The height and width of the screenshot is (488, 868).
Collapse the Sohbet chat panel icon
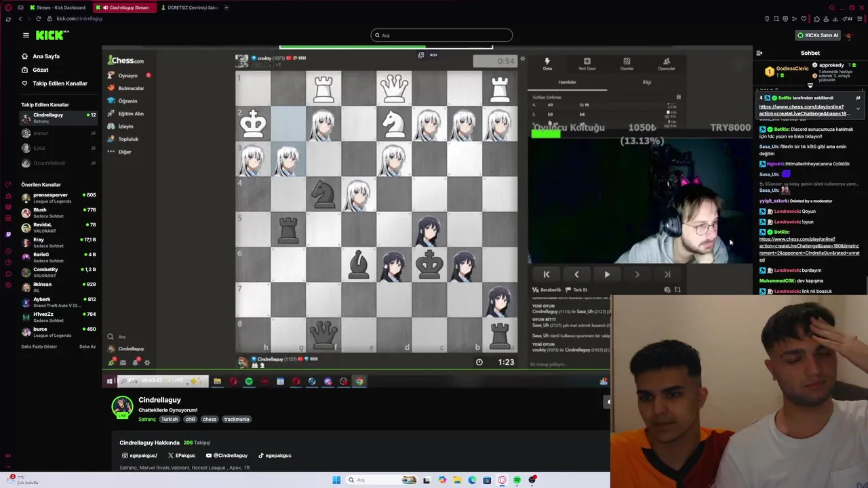759,53
